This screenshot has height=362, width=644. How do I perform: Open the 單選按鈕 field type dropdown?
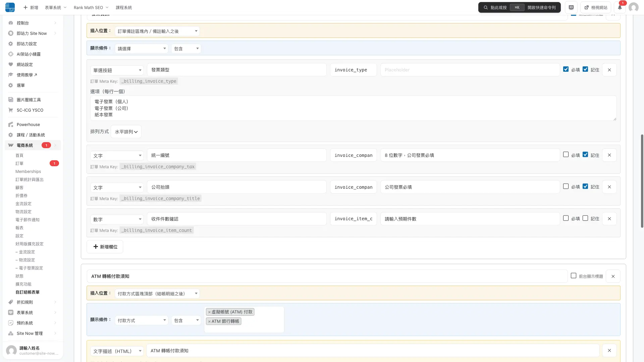[x=117, y=70]
